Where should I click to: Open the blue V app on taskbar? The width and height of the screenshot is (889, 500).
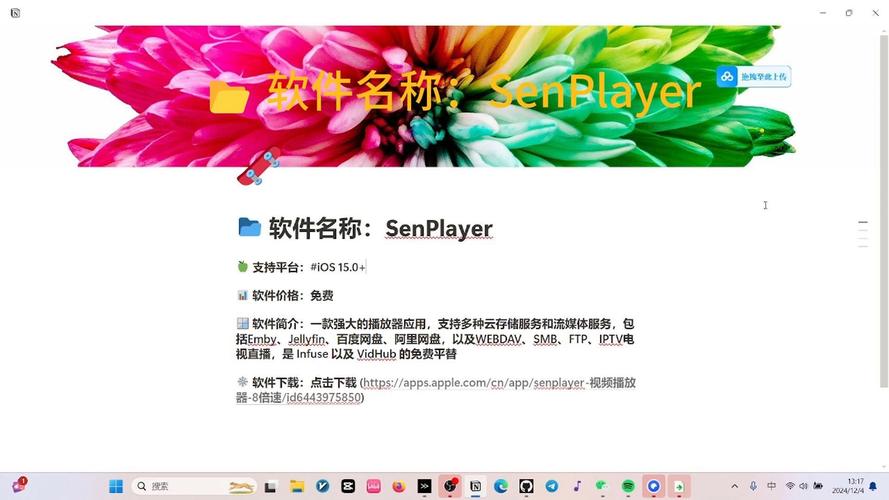coord(323,486)
